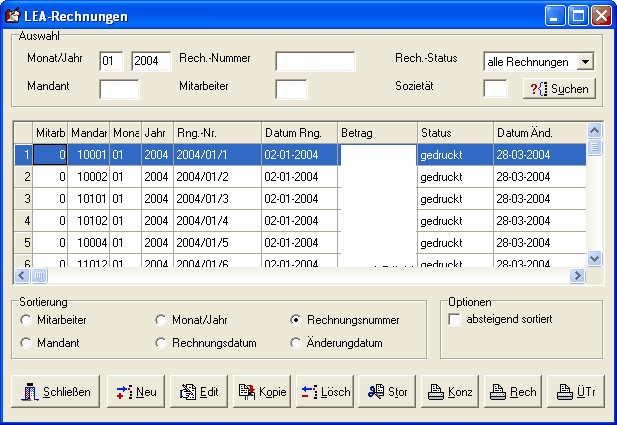The width and height of the screenshot is (617, 425).
Task: Click the table scroll down arrow
Action: coord(595,259)
